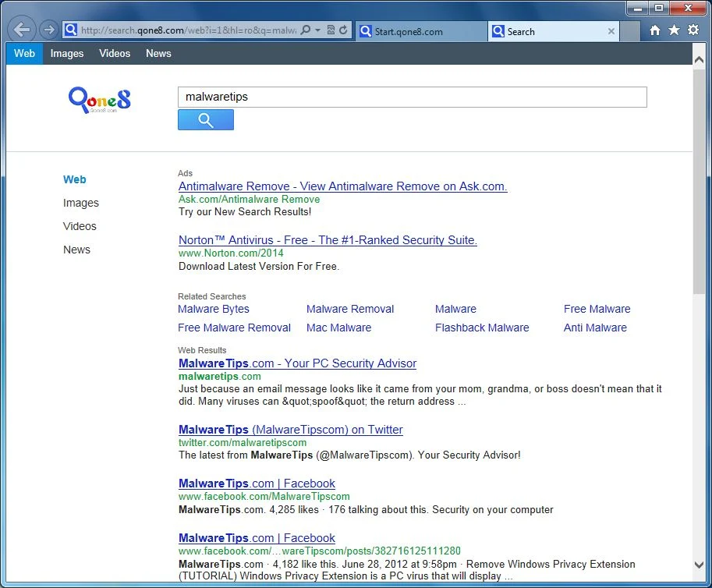Click related search Free Malware
This screenshot has width=712, height=588.
[x=597, y=310]
